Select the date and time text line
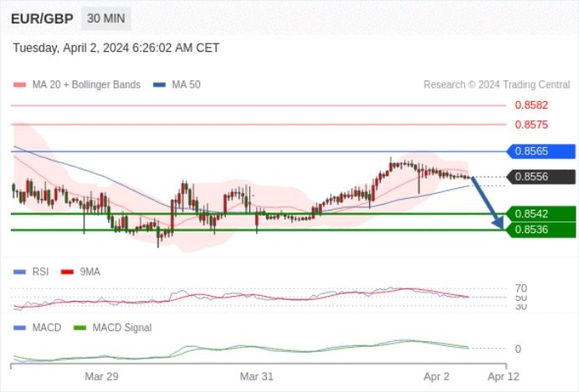Image resolution: width=579 pixels, height=392 pixels. click(x=116, y=48)
